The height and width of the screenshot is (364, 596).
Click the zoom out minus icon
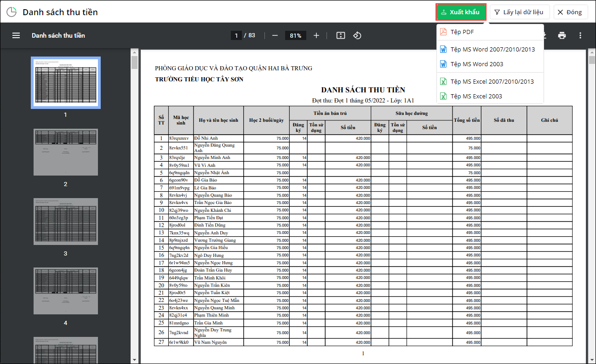[x=275, y=35]
